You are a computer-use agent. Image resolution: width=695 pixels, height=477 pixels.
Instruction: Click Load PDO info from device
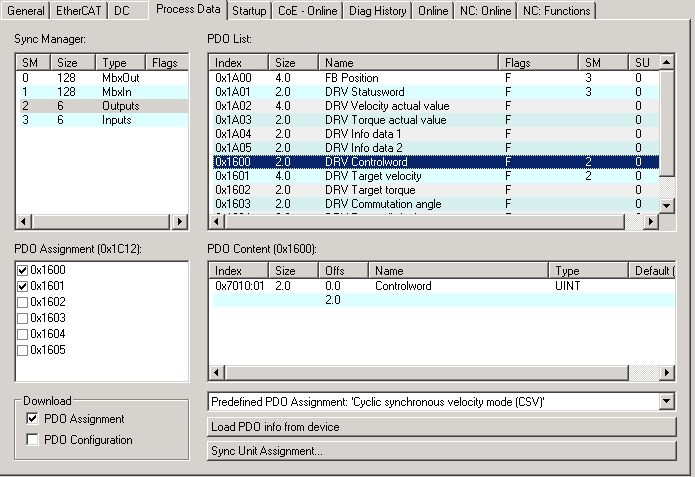442,427
